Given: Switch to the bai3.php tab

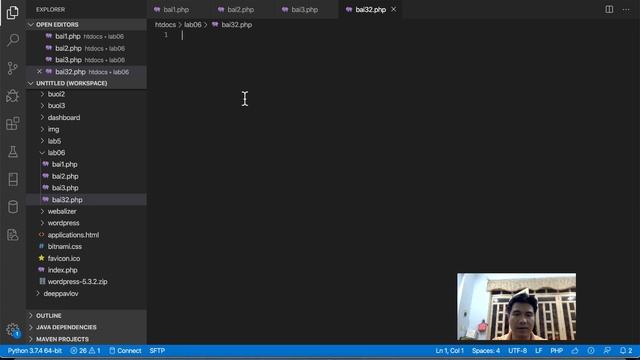Looking at the screenshot, I should pyautogui.click(x=307, y=9).
